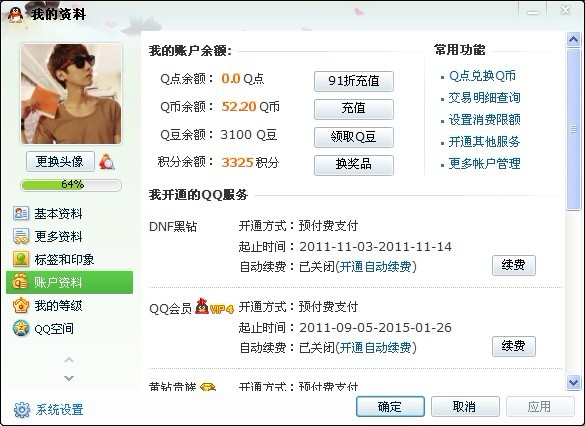This screenshot has height=426, width=585.
Task: Renew QQ会员 with its 续费 button
Action: (x=514, y=346)
